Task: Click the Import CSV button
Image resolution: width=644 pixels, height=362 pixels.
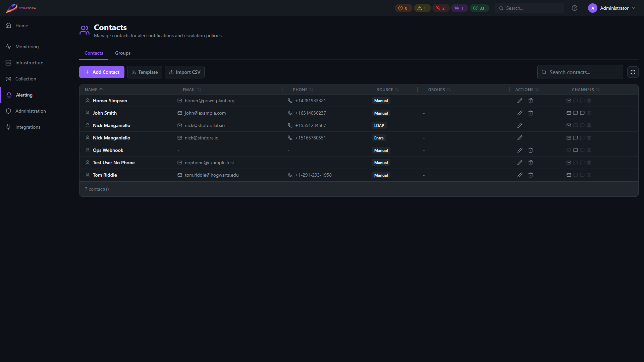Action: click(184, 72)
